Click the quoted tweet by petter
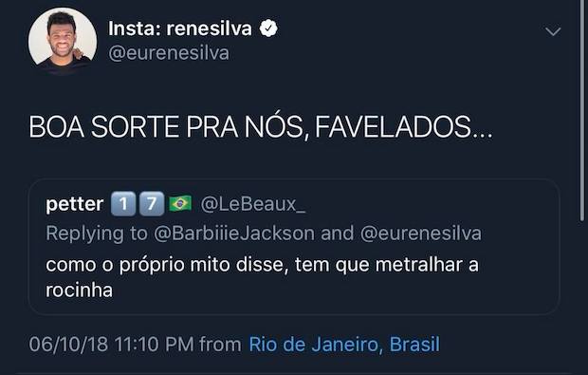 (294, 247)
